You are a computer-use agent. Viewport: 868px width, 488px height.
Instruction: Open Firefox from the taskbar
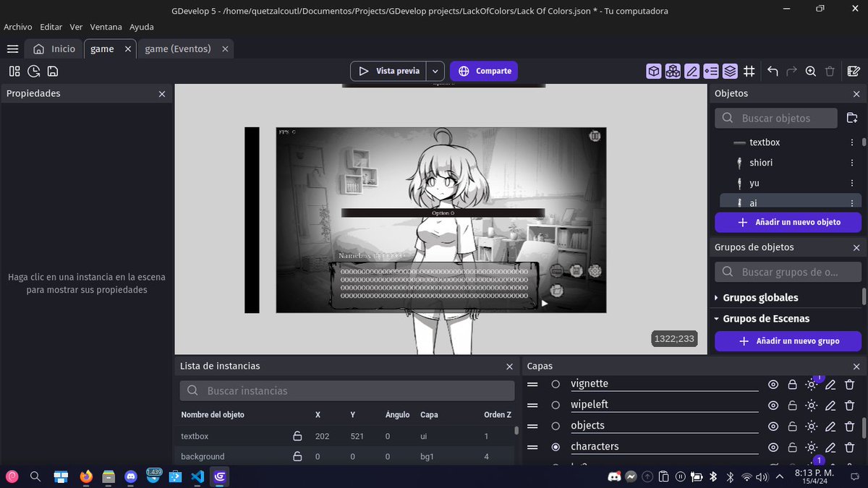point(86,476)
